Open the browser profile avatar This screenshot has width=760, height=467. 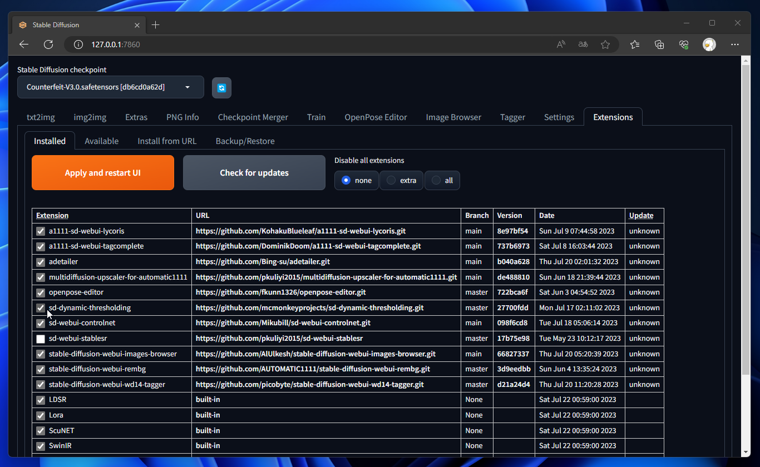pos(709,44)
